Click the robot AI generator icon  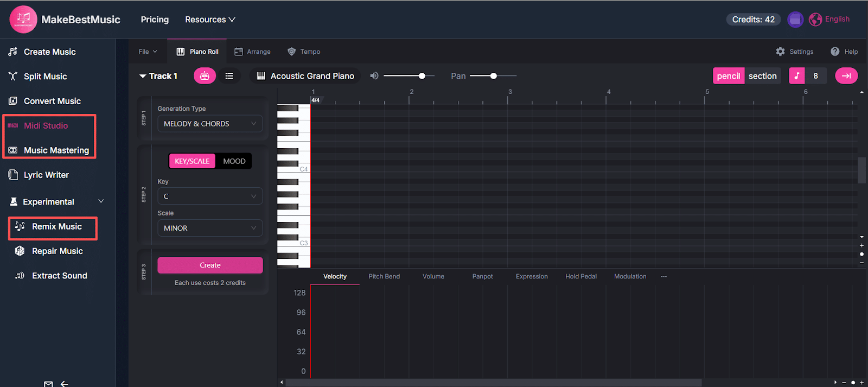pyautogui.click(x=205, y=76)
